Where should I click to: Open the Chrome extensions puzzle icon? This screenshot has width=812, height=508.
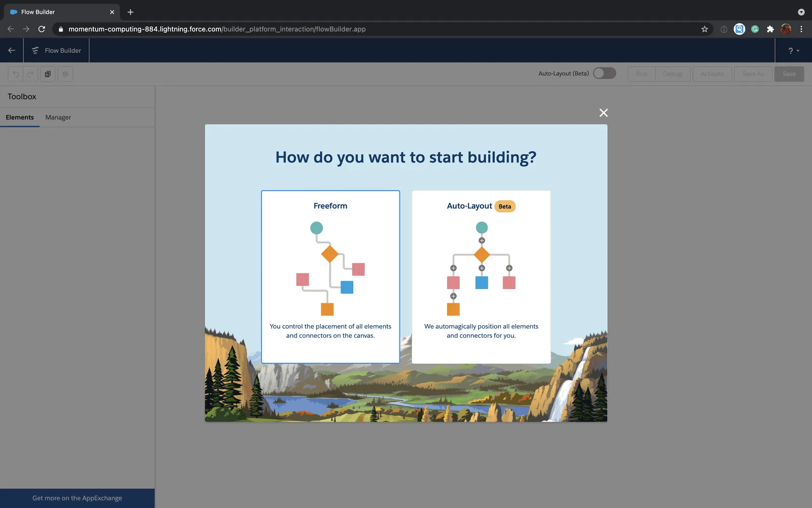pyautogui.click(x=770, y=29)
